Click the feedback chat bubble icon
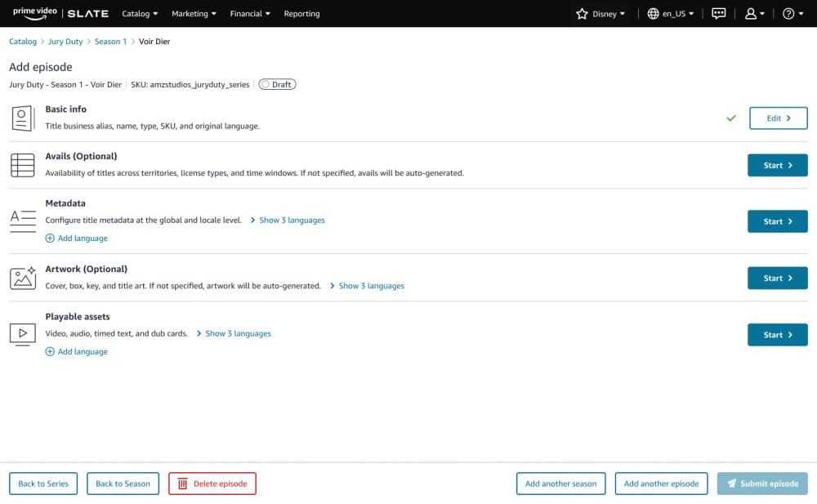The image size is (817, 504). (719, 14)
